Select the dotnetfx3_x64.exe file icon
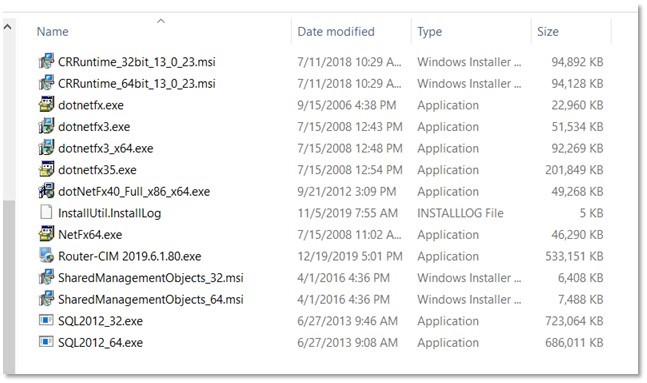Screen dimensions: 647x383 tap(46, 148)
